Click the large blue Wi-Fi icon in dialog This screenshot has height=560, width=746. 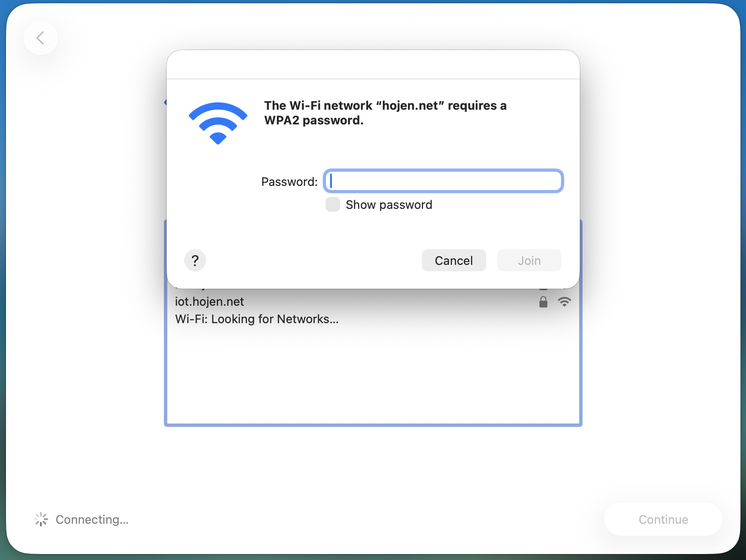click(x=218, y=123)
